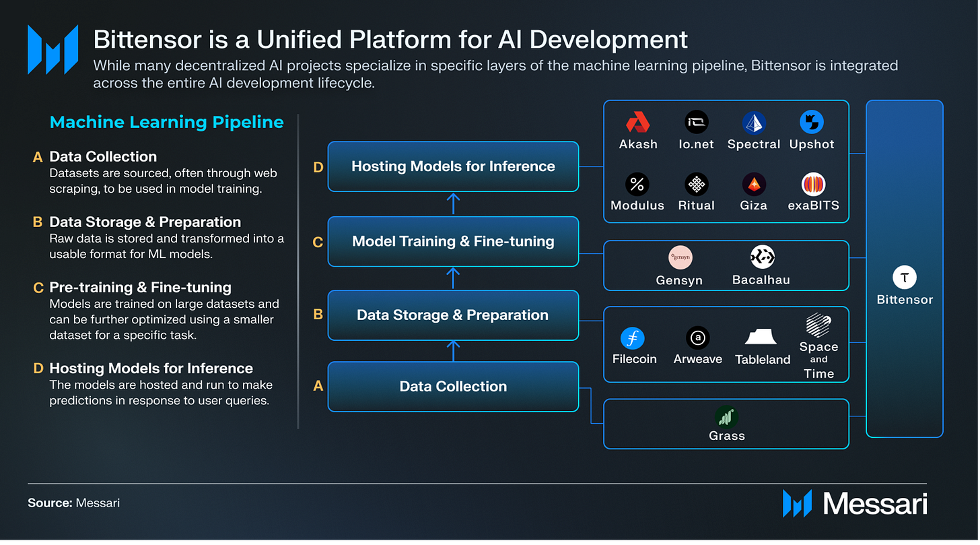This screenshot has height=545, width=980.
Task: Click the Bittensor tau logo icon
Action: tap(904, 278)
